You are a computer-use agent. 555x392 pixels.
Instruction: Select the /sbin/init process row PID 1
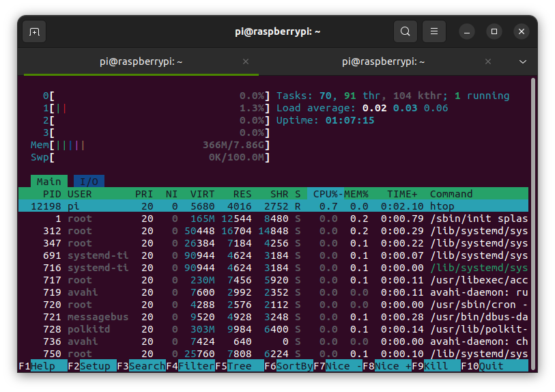273,219
